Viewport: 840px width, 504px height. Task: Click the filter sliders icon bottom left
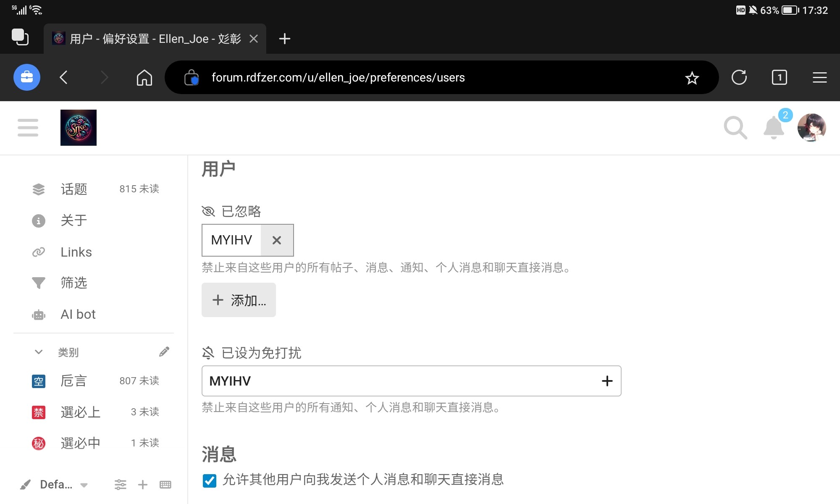coord(121,484)
